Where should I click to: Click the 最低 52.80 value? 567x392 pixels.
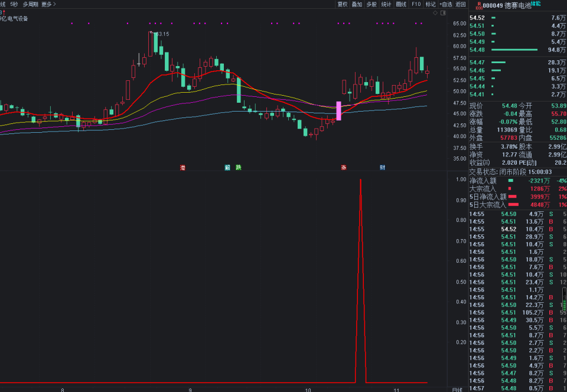point(559,122)
